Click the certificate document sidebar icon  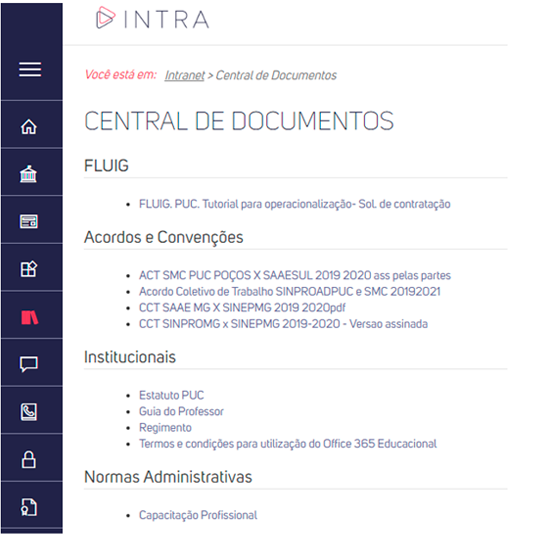tap(29, 507)
